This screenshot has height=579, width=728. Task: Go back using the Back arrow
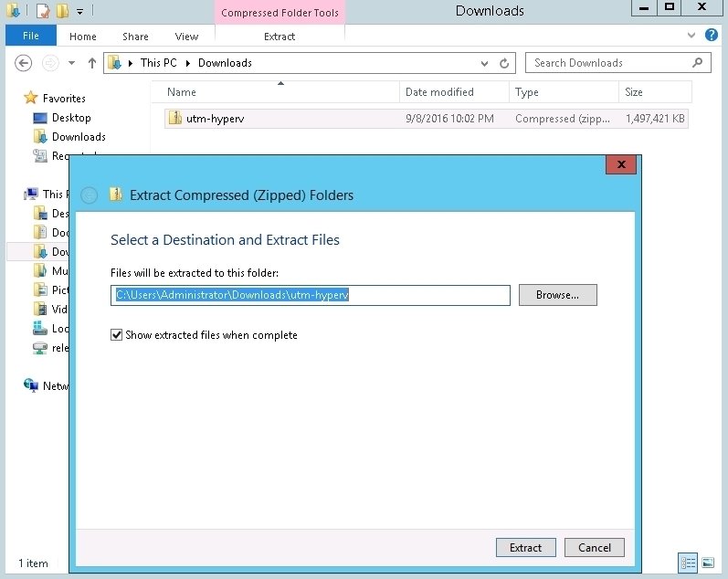coord(23,63)
